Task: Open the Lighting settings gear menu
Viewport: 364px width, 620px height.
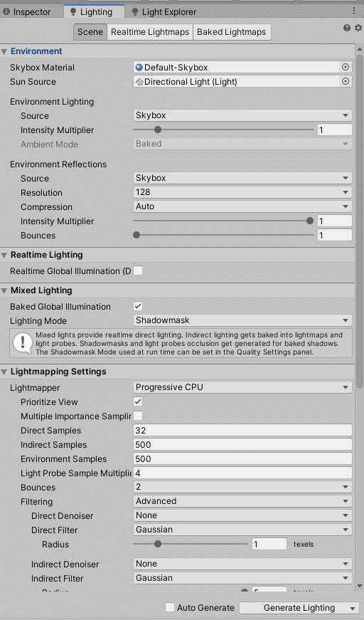Action: [x=358, y=28]
